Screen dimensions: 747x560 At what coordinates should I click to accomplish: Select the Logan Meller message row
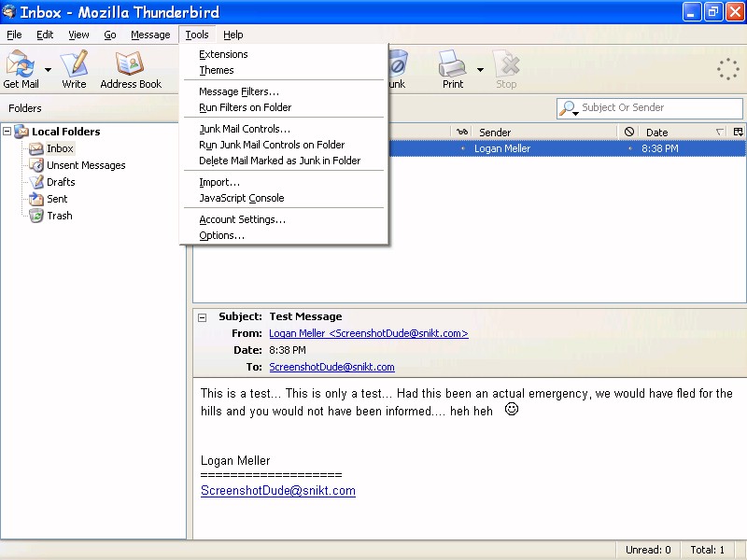567,148
